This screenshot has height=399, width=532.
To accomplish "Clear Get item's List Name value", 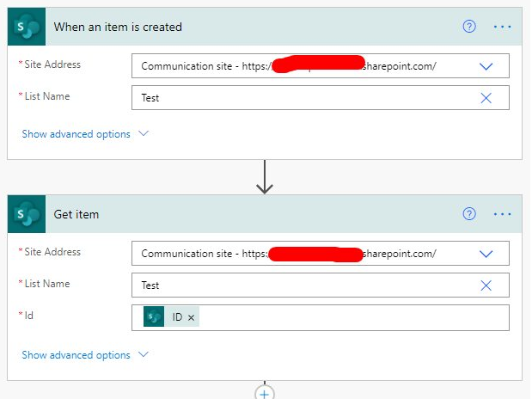I will 486,285.
